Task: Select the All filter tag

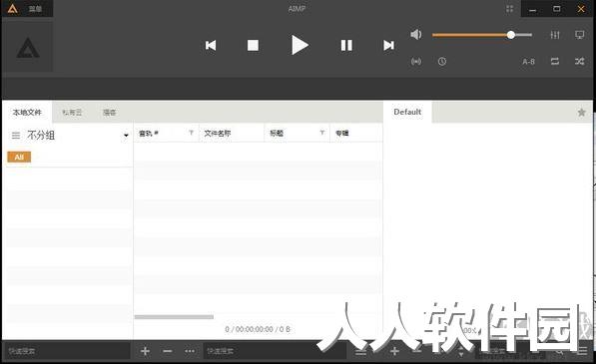Action: [x=19, y=157]
